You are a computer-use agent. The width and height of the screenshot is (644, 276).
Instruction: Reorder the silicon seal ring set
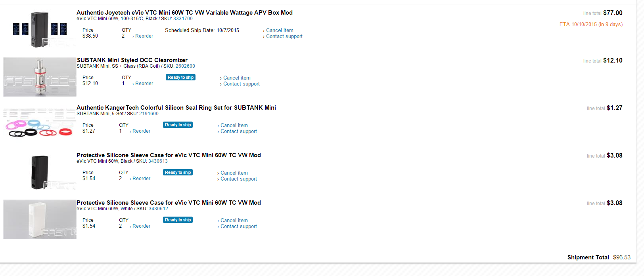click(141, 131)
